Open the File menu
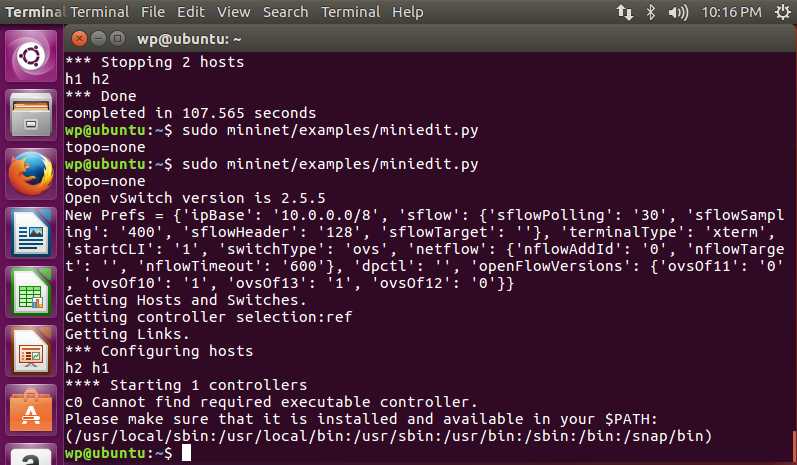The height and width of the screenshot is (465, 797). (153, 12)
